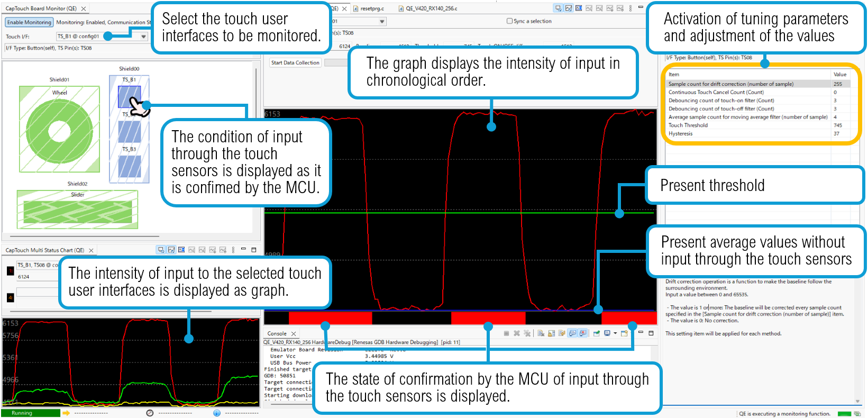This screenshot has height=418, width=868.
Task: Click the Board Monitor view toolbar icon
Action: coord(558,8)
